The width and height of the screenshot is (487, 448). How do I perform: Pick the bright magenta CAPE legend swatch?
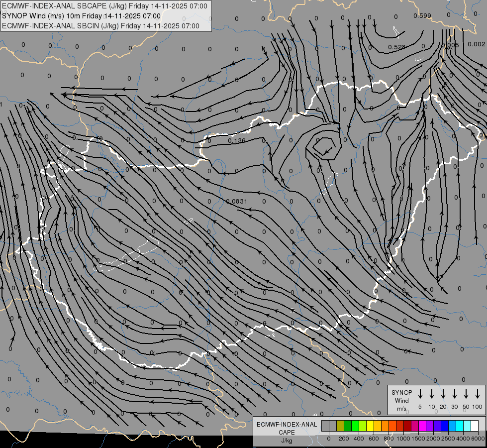[x=422, y=426]
